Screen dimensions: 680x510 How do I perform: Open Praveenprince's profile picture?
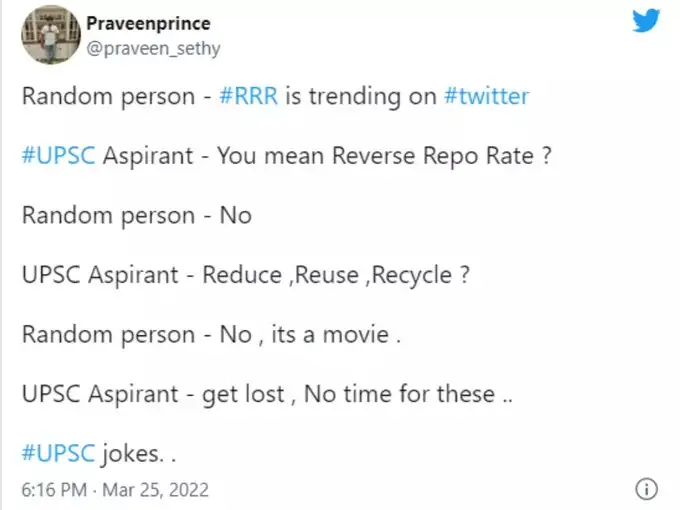pos(49,36)
